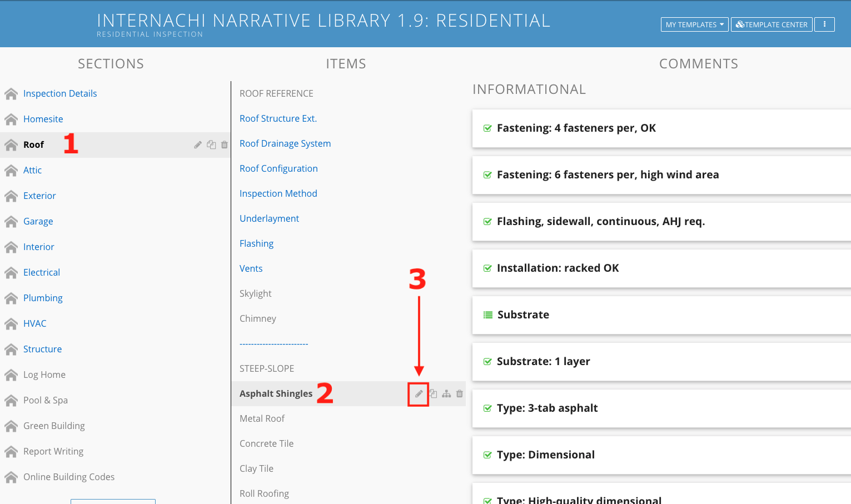The height and width of the screenshot is (504, 851).
Task: Open the Template Center
Action: point(772,24)
